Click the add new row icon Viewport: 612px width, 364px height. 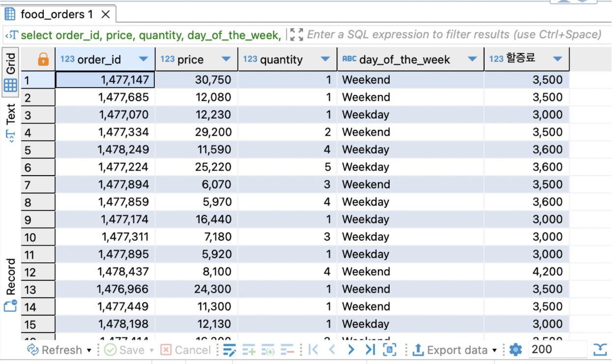pyautogui.click(x=249, y=350)
